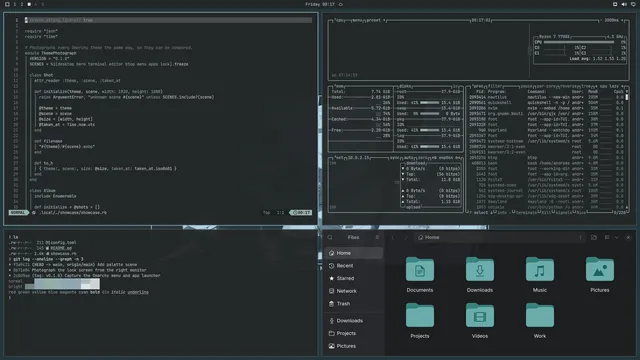Select Recent in Files sidebar
This screenshot has width=640, height=360.
pos(353,266)
